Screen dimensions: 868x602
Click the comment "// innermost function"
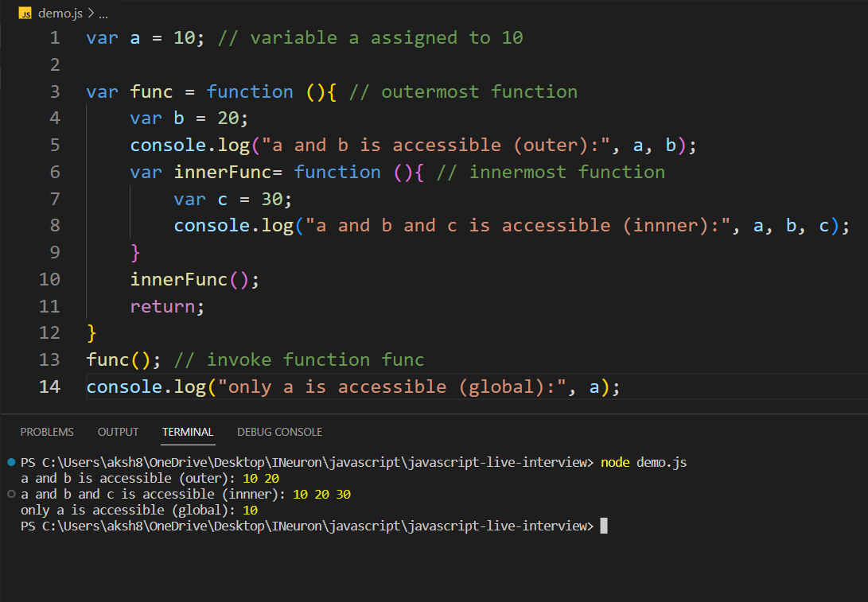[551, 173]
